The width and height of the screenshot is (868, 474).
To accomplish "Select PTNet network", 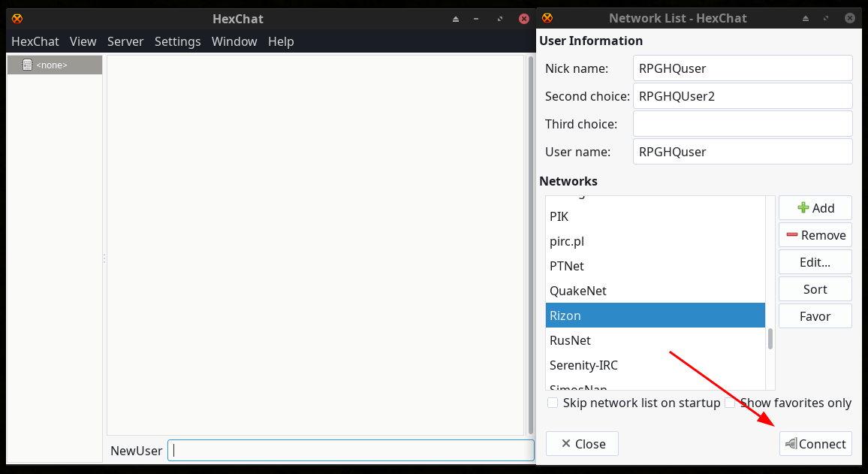I will pyautogui.click(x=656, y=266).
